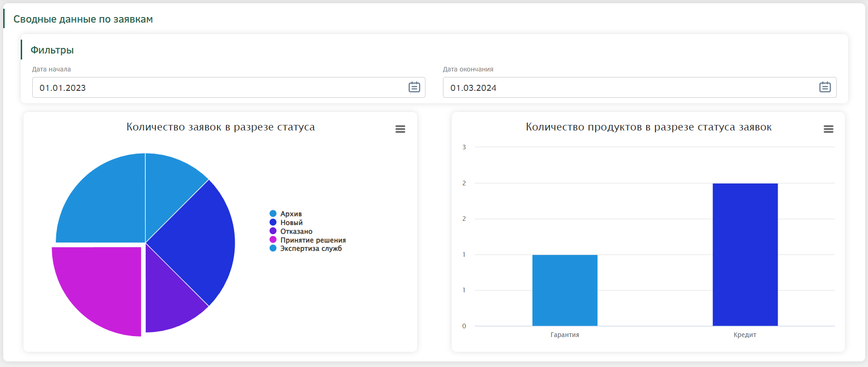
Task: Open the pie chart hamburger context menu
Action: pyautogui.click(x=400, y=129)
